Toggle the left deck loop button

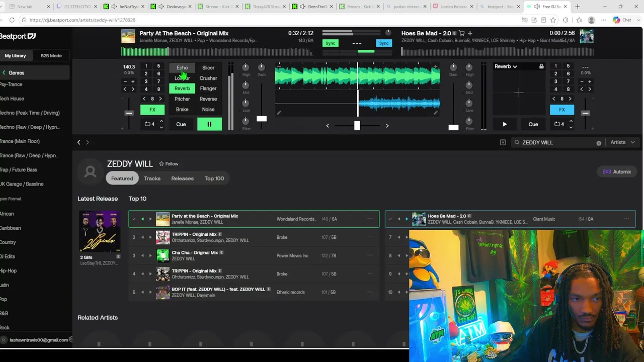[149, 124]
